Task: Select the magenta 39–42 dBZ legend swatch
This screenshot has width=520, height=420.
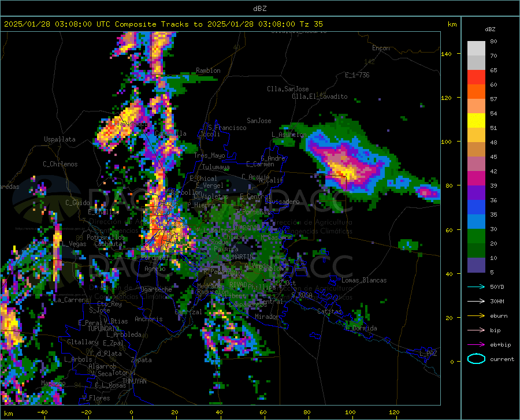Action: point(476,179)
